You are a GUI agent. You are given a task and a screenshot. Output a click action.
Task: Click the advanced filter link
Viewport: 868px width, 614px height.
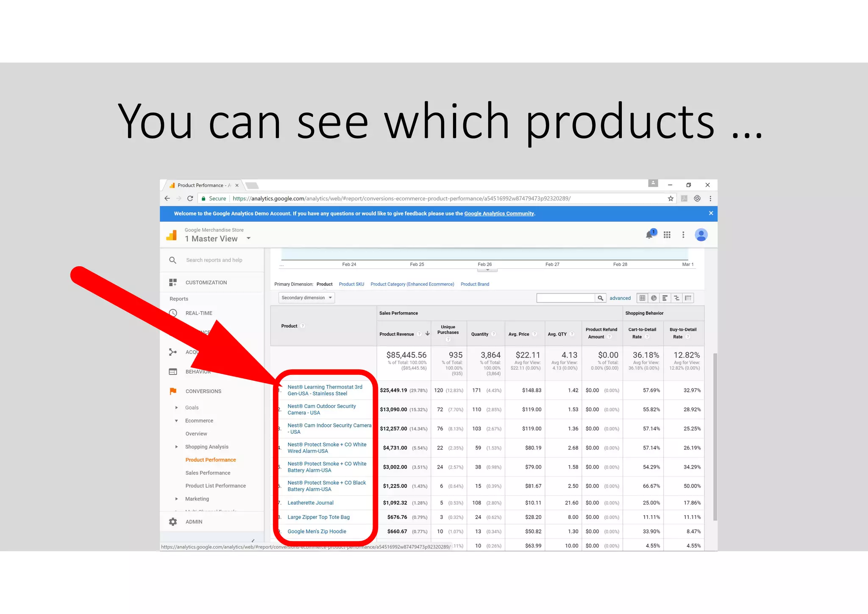point(620,298)
